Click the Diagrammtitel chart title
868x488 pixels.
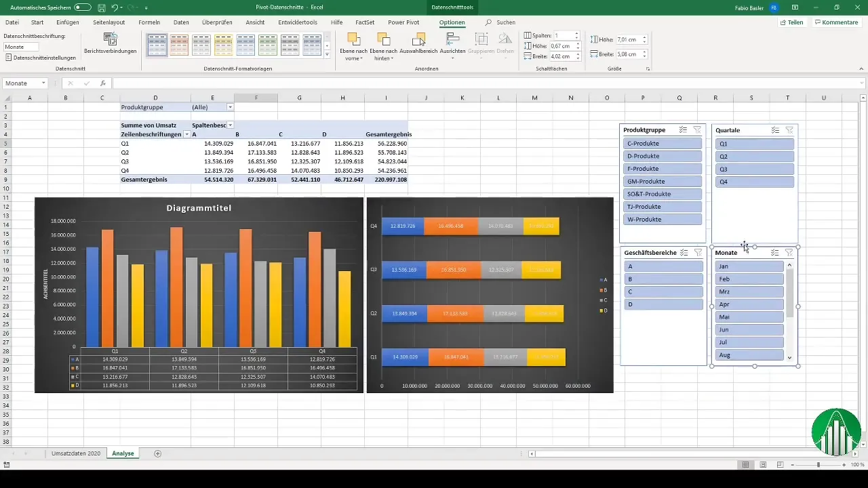pyautogui.click(x=199, y=208)
